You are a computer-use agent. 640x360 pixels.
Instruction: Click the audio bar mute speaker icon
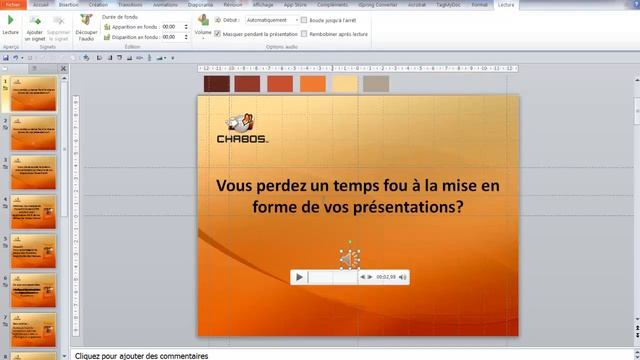click(x=403, y=277)
